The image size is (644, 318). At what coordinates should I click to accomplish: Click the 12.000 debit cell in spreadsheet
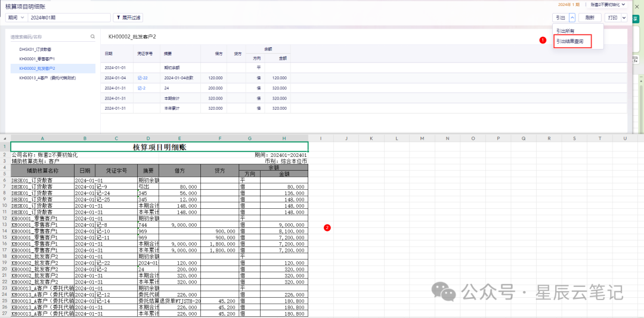179,199
